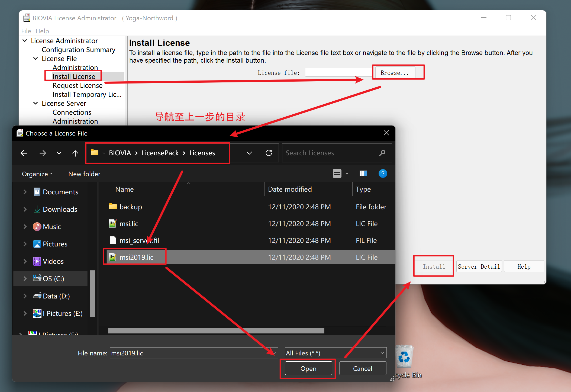This screenshot has width=571, height=392.
Task: Click the search magnifier icon
Action: coord(382,153)
